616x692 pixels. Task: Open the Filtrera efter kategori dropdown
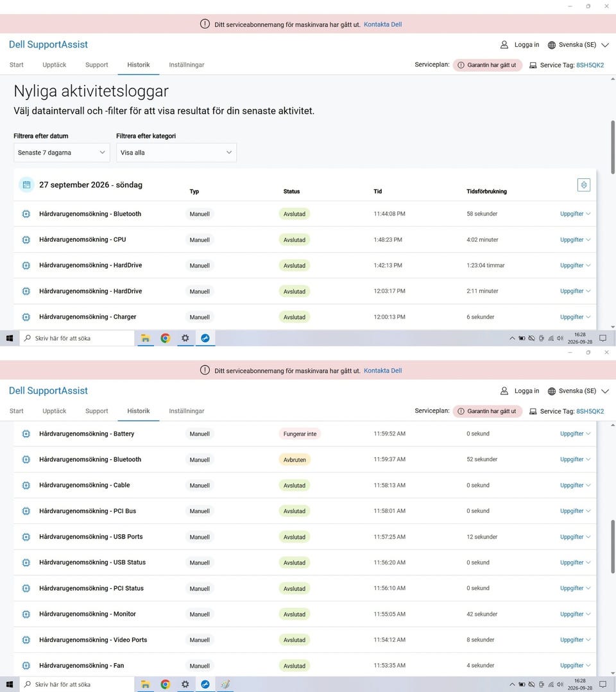click(x=176, y=153)
